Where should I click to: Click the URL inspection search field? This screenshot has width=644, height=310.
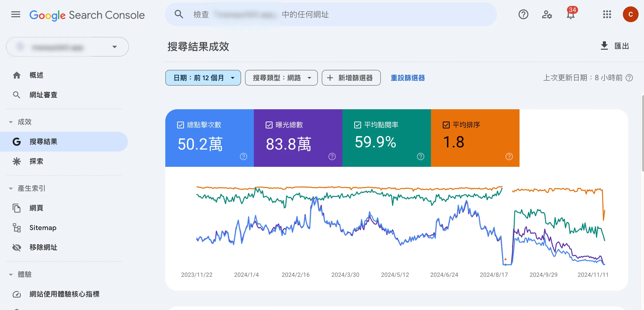(x=330, y=15)
